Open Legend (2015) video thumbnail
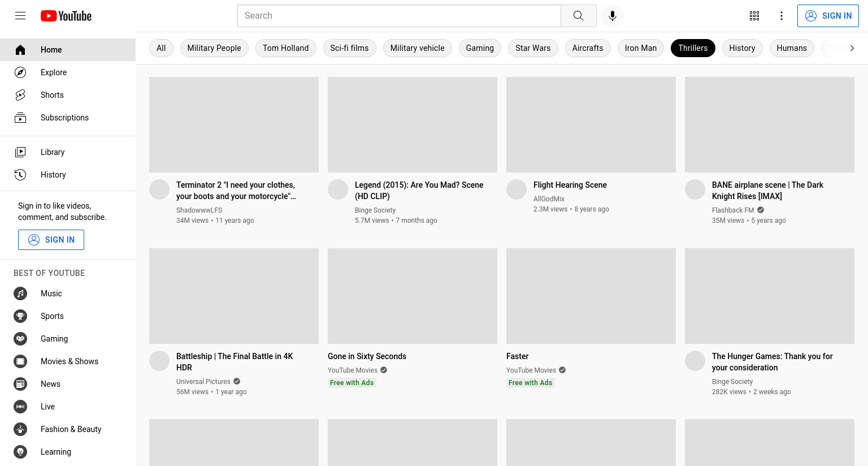 pyautogui.click(x=413, y=124)
